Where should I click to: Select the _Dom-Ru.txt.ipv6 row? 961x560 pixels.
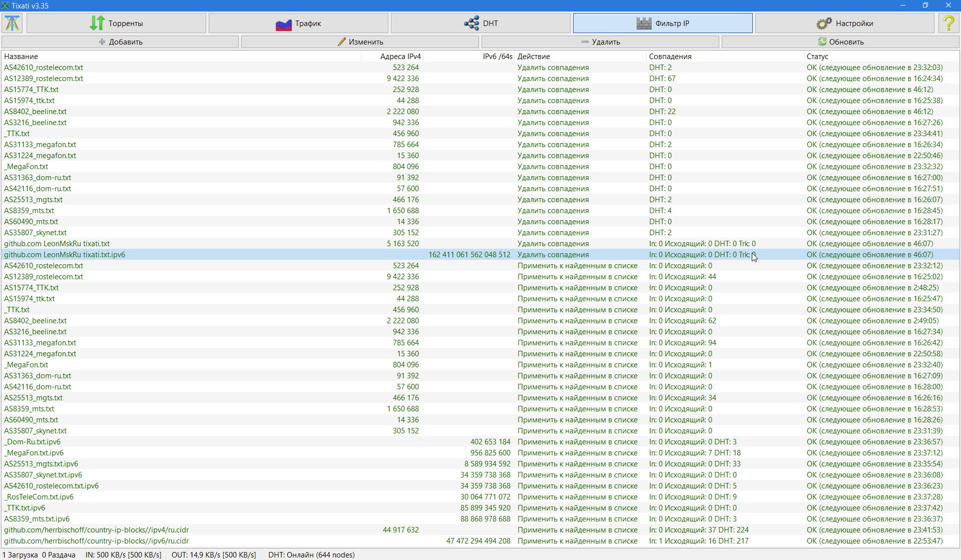[480, 442]
